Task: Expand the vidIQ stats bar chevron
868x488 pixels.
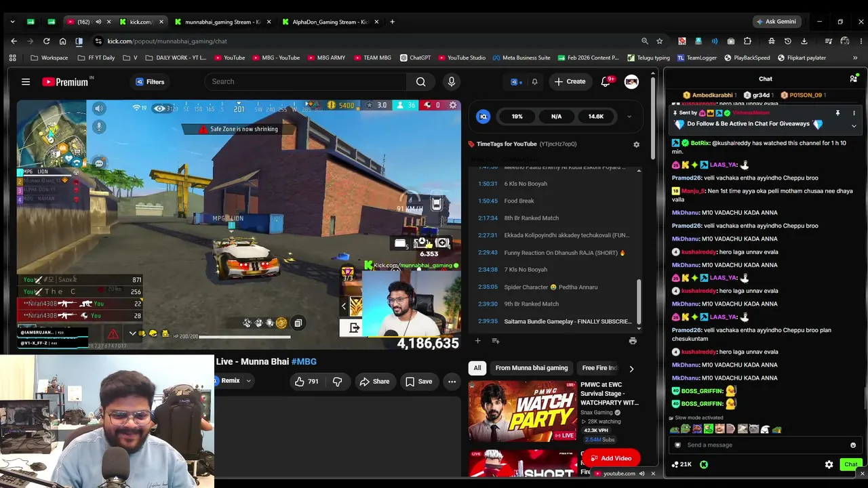Action: 629,117
